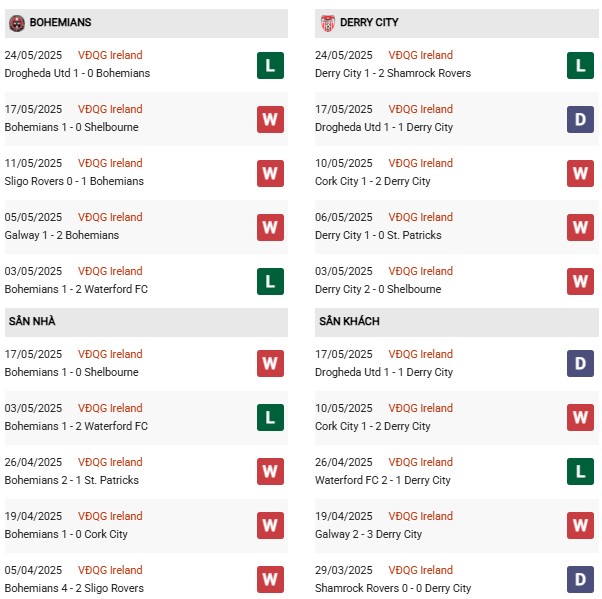602x599 pixels.
Task: Click the L badge for Derry City 1-2 Shamrock Rovers
Action: click(580, 65)
